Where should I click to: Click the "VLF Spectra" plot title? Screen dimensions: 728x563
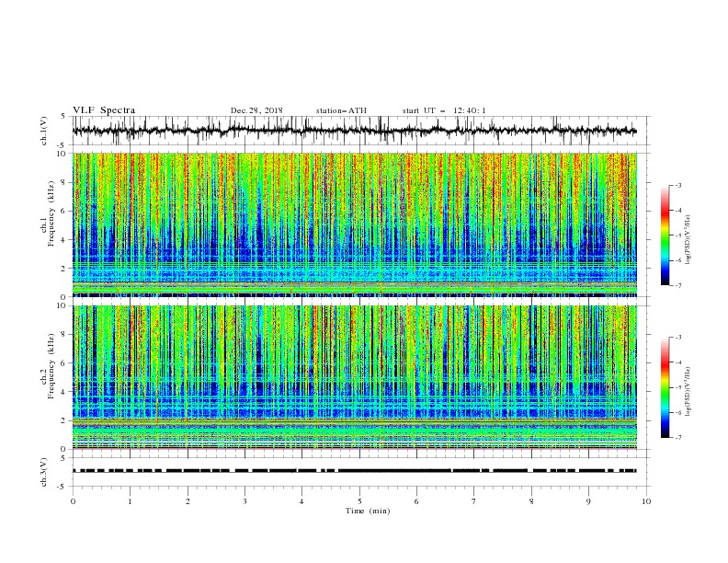click(104, 110)
